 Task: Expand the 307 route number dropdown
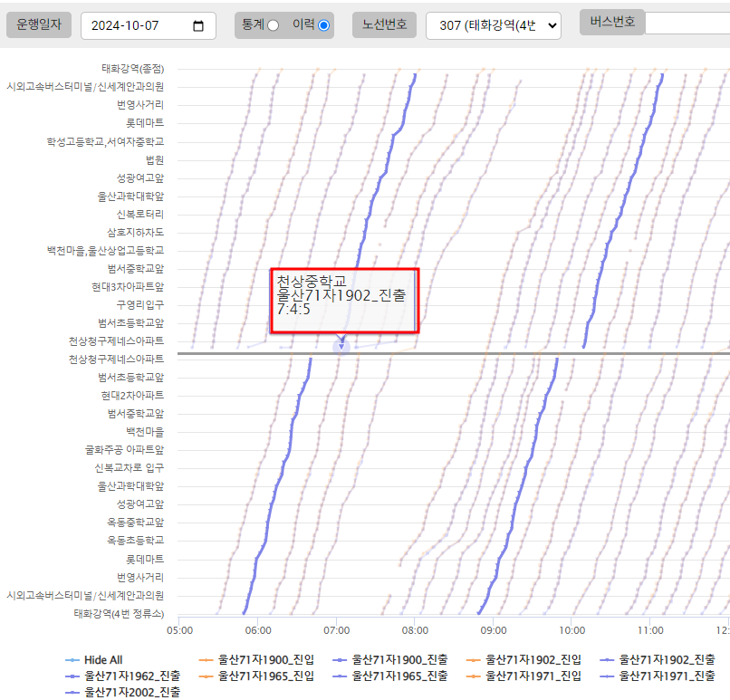tap(494, 26)
